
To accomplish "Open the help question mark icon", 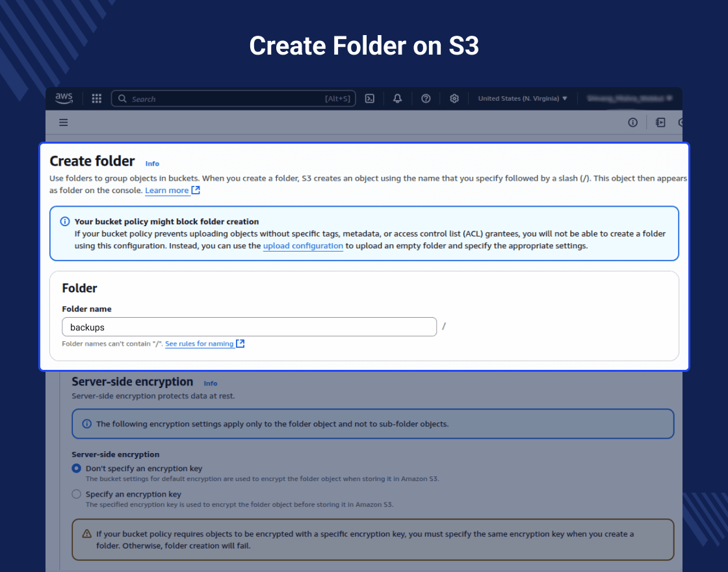I will coord(426,98).
